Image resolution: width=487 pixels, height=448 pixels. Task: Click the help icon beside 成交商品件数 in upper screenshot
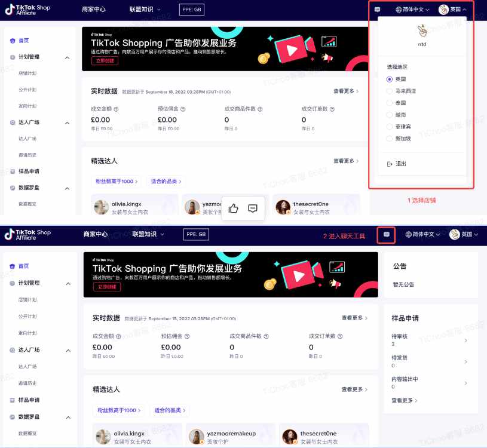pos(260,109)
